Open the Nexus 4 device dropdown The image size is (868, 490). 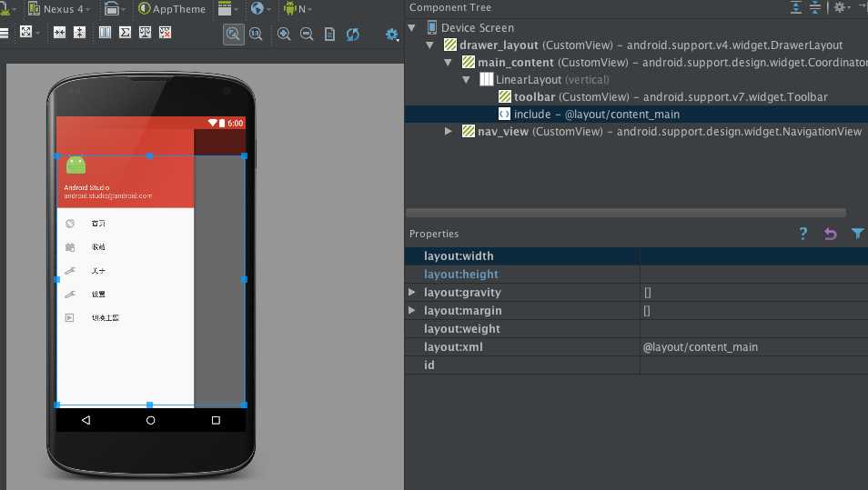click(x=58, y=9)
